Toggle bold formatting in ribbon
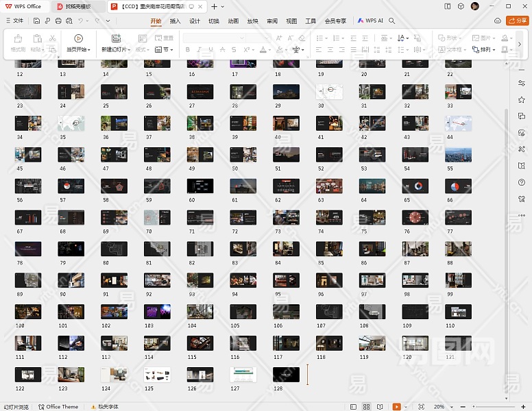 coord(189,50)
